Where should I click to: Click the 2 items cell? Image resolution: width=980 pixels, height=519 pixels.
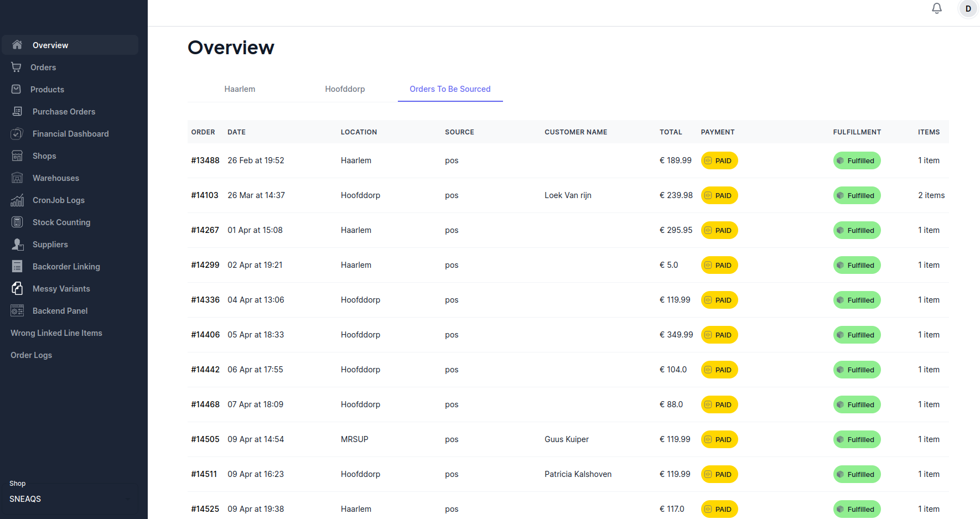931,195
